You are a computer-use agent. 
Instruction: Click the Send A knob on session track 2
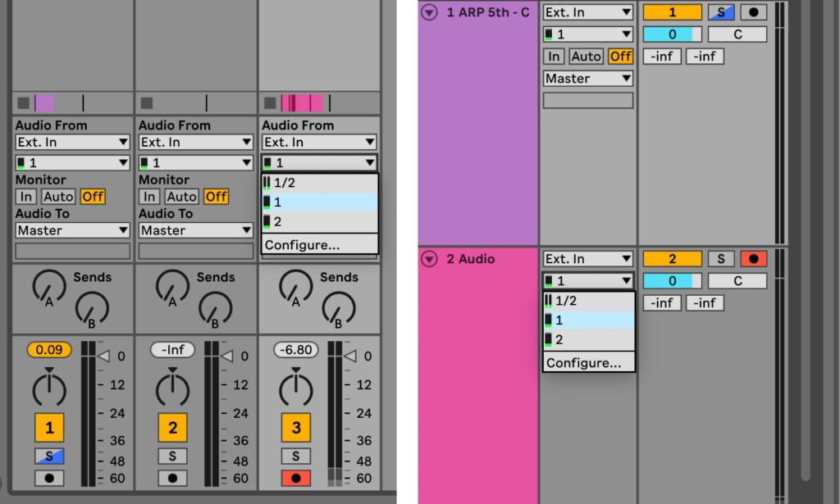click(x=172, y=288)
